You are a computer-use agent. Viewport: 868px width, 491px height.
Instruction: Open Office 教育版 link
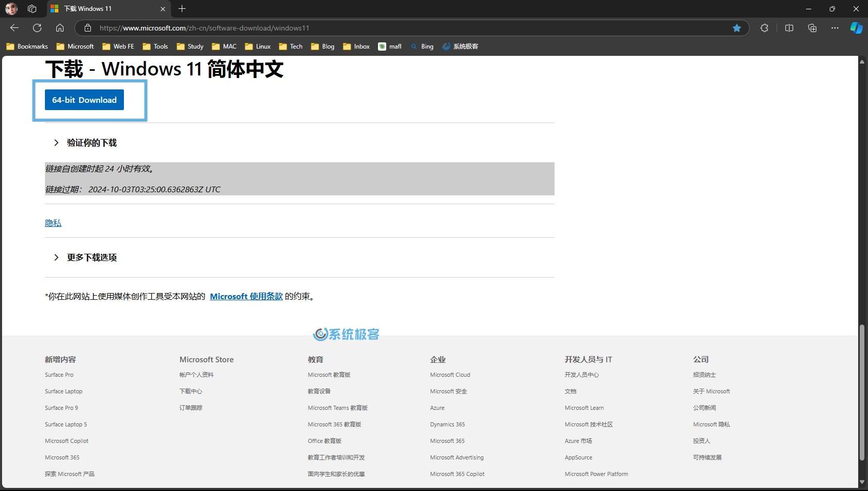[x=325, y=441]
